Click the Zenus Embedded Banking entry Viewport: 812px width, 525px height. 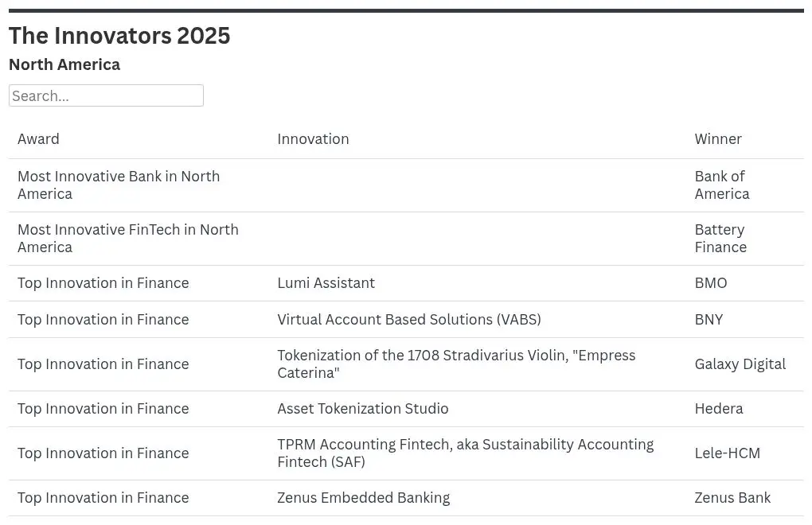click(x=363, y=498)
